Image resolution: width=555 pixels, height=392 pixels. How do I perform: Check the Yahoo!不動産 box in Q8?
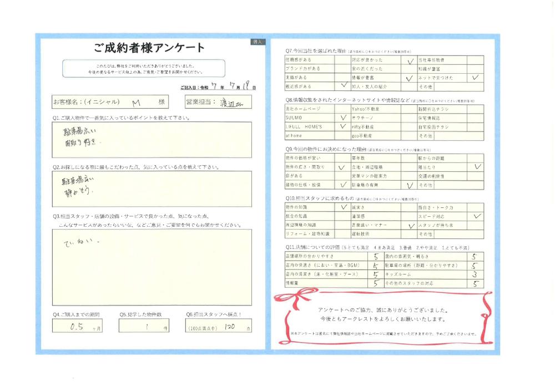[x=408, y=109]
